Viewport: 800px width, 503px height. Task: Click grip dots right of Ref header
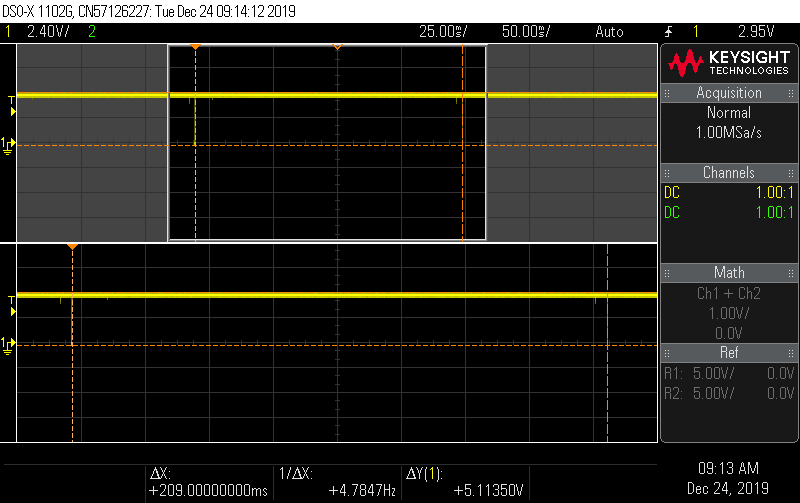point(791,353)
